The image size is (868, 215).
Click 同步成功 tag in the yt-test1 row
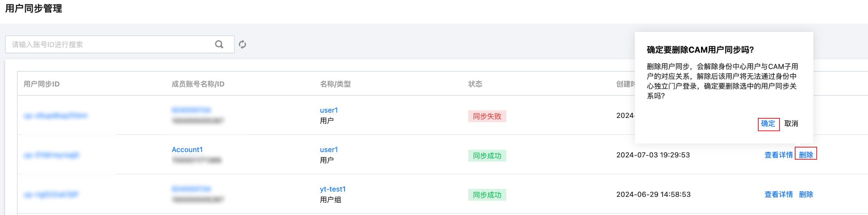487,195
